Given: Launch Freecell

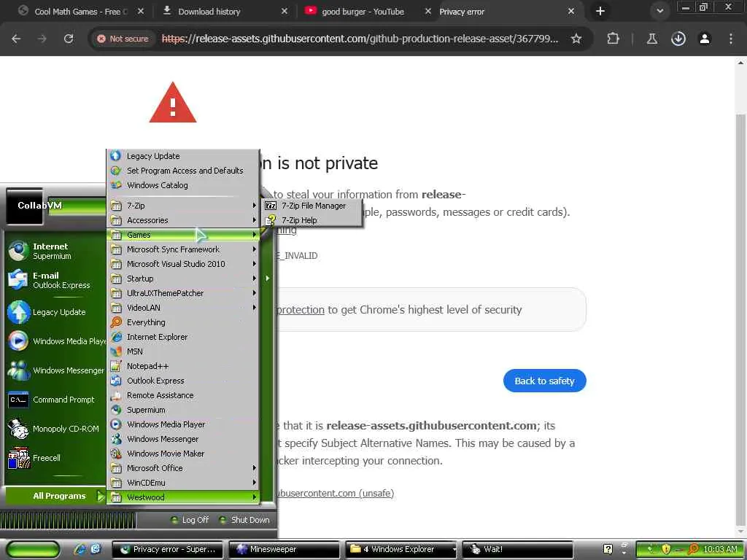Looking at the screenshot, I should point(55,458).
